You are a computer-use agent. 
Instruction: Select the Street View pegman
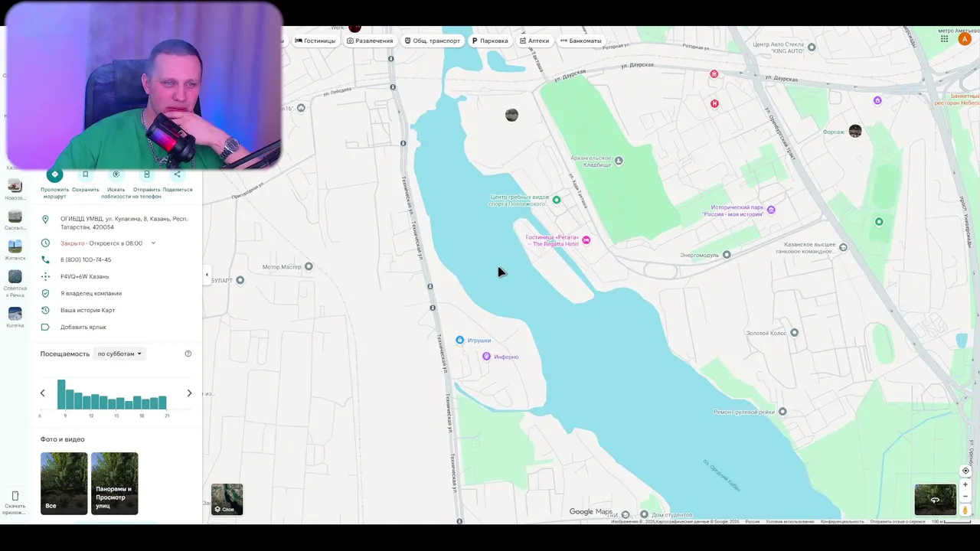[x=965, y=510]
